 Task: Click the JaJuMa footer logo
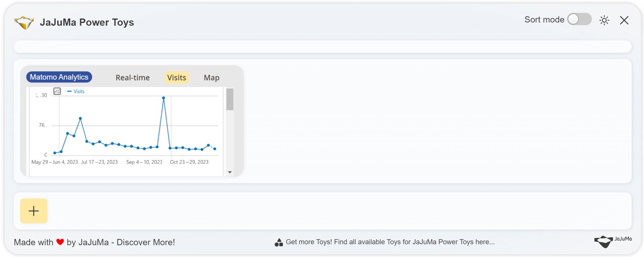coord(613,241)
